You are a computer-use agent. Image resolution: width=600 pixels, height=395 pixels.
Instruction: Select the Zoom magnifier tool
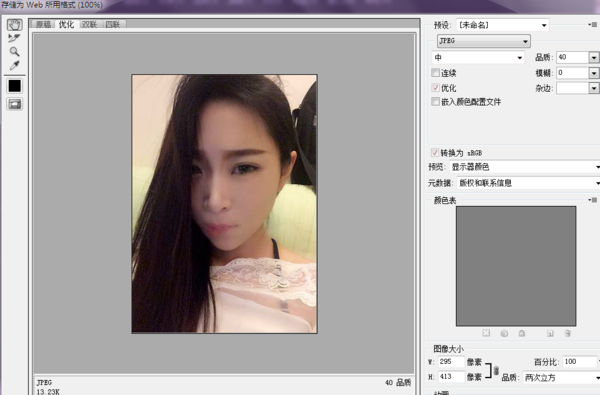(x=14, y=51)
